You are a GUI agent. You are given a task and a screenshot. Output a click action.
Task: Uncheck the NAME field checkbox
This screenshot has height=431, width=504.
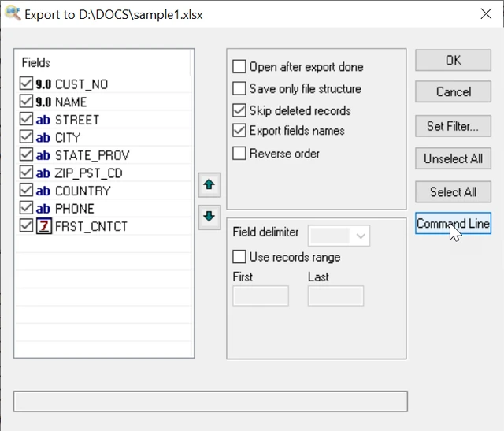[26, 101]
